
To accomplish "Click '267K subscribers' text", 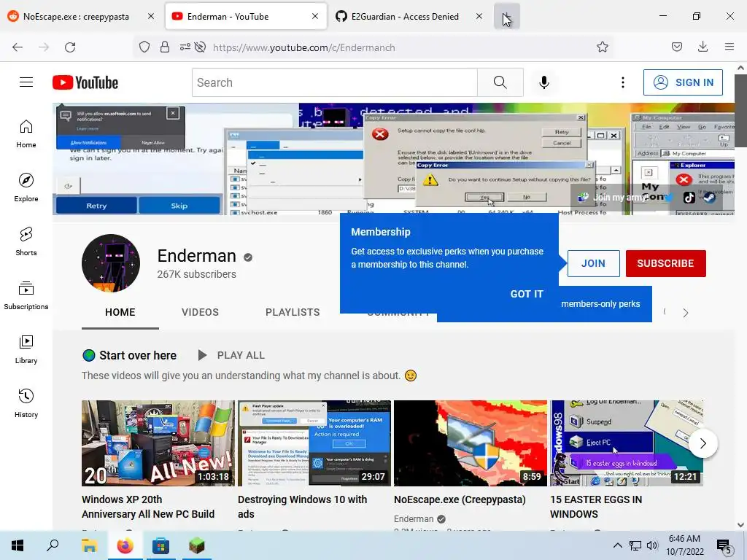I will point(197,274).
